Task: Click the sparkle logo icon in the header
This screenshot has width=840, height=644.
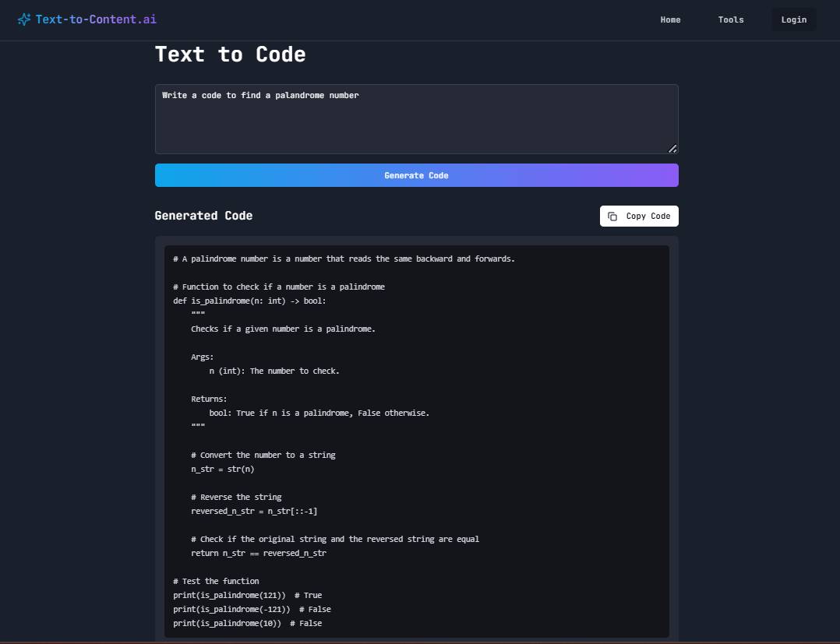Action: [x=24, y=19]
